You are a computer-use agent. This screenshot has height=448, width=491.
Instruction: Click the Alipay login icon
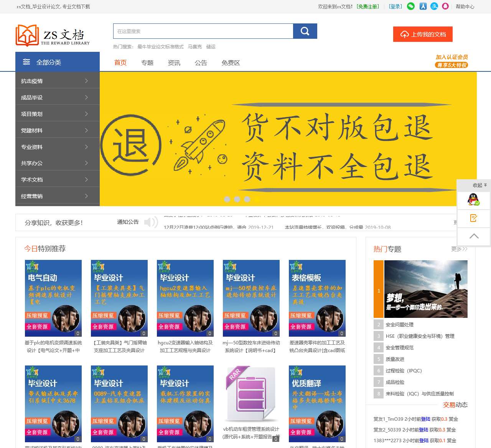pyautogui.click(x=434, y=7)
